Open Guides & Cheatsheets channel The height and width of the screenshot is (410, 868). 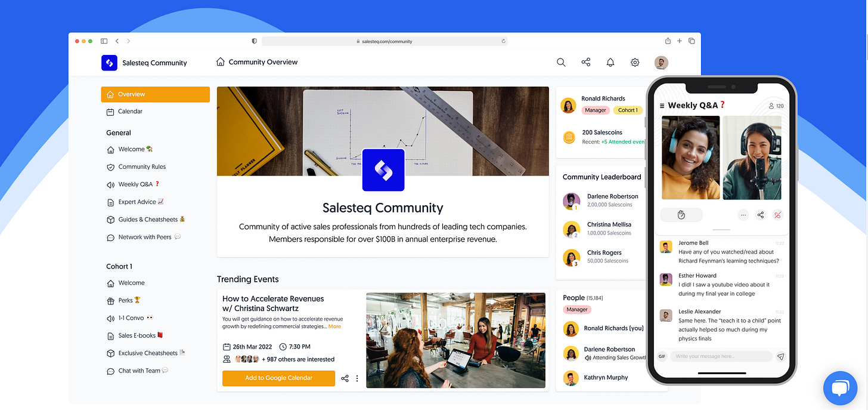tap(146, 220)
